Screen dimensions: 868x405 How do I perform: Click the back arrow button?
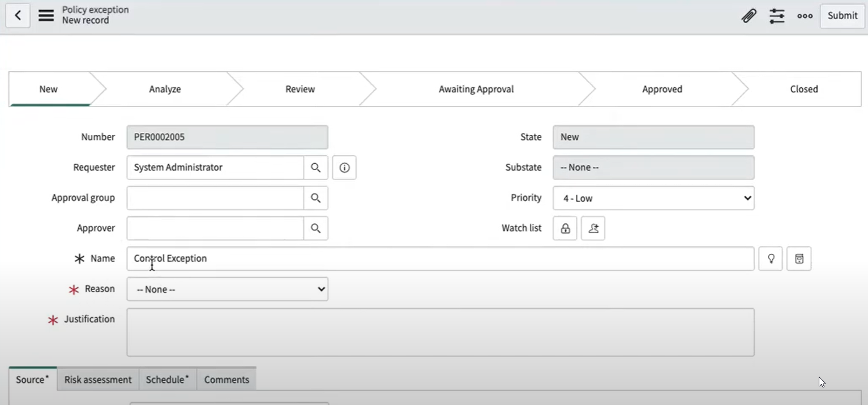18,15
